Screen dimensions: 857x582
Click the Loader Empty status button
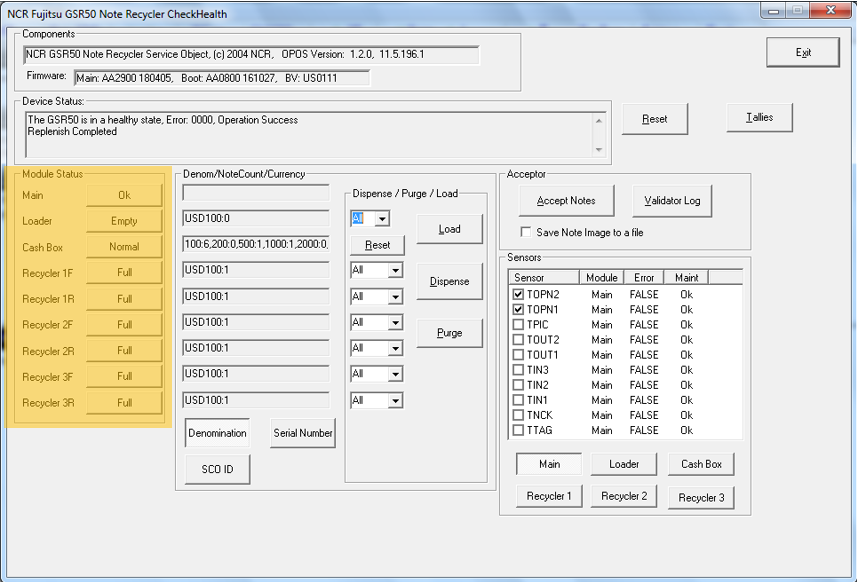click(124, 221)
